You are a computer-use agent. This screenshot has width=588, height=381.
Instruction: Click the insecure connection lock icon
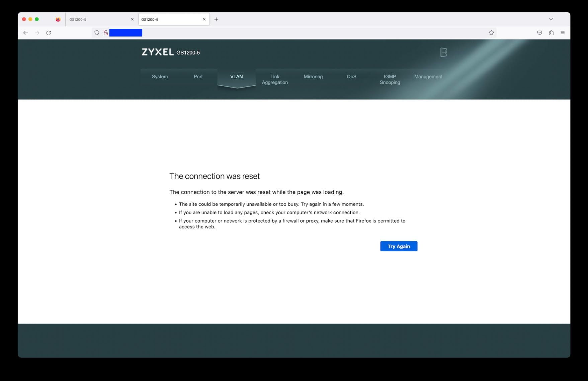coord(106,33)
